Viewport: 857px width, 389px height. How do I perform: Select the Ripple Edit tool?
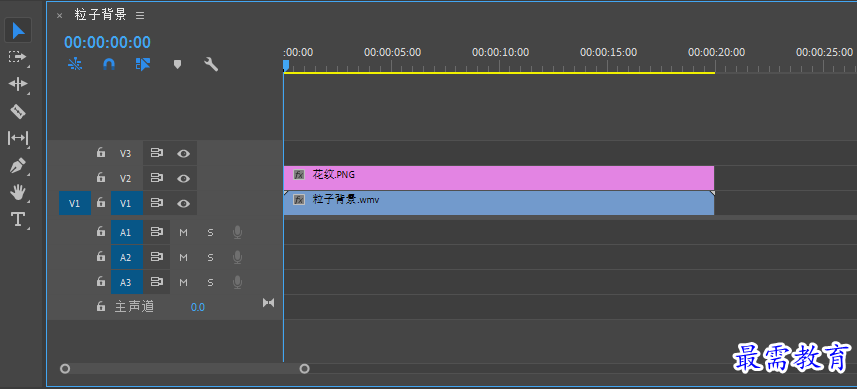[17, 84]
